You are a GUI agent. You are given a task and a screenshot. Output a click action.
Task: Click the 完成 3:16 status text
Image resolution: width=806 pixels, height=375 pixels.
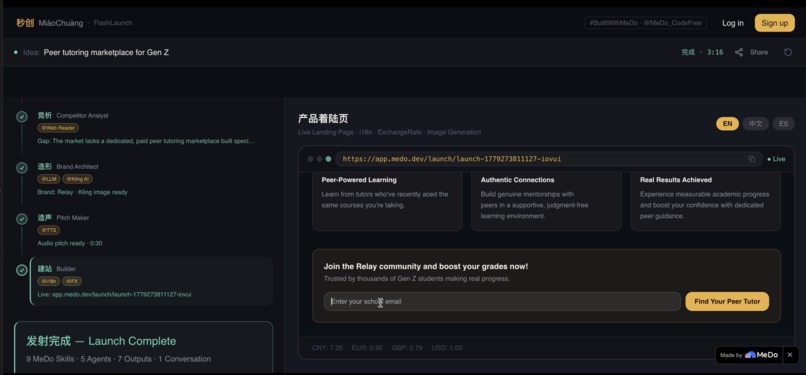point(702,52)
